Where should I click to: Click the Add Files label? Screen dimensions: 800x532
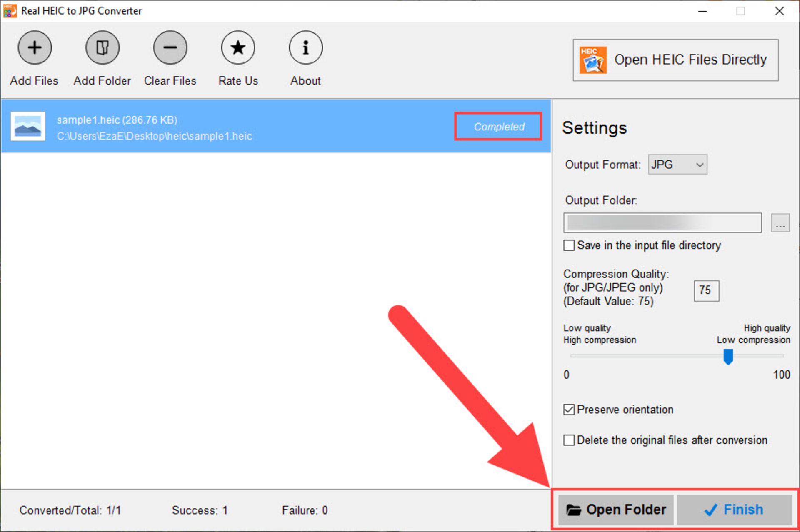pyautogui.click(x=34, y=81)
